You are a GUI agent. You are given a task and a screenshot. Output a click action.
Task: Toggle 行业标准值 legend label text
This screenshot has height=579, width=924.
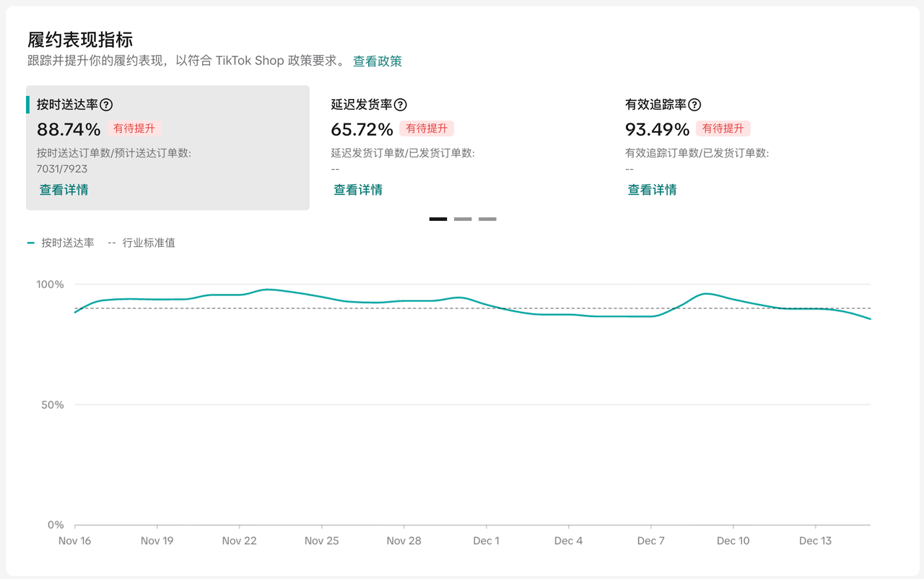point(149,243)
